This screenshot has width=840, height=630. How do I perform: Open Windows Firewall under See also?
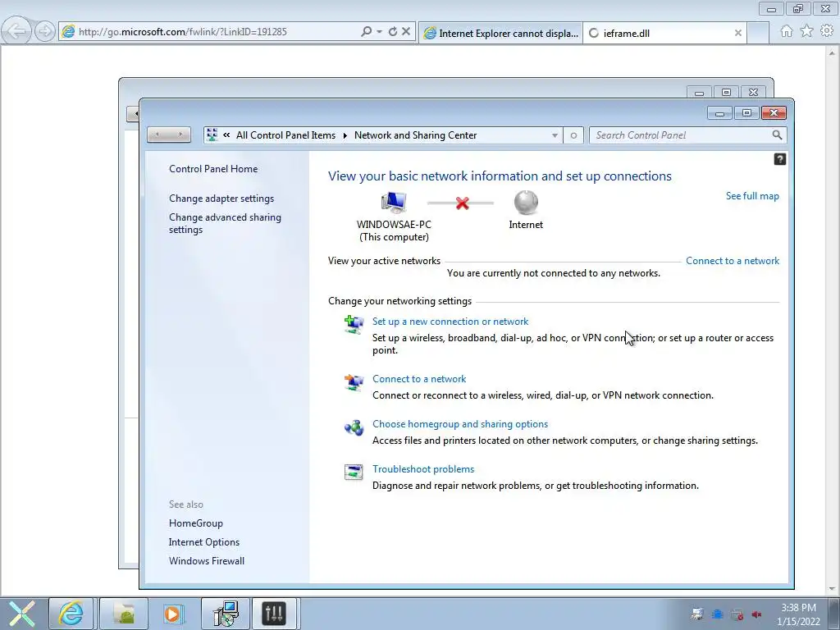click(206, 561)
